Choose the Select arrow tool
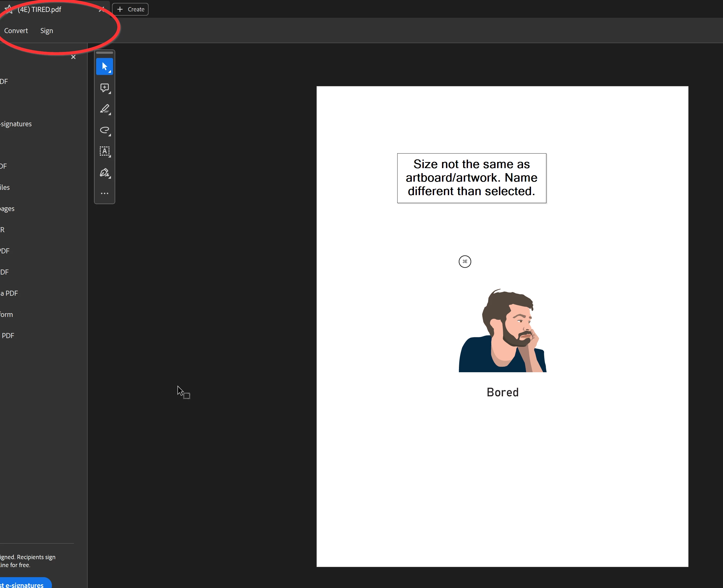This screenshot has width=723, height=588. (104, 66)
